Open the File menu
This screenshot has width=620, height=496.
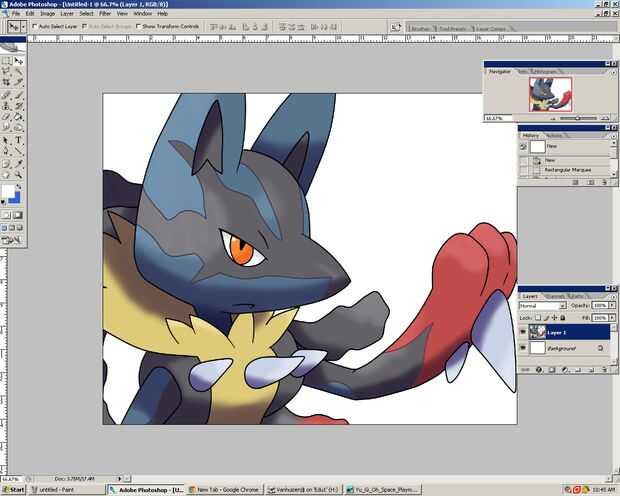pos(16,13)
